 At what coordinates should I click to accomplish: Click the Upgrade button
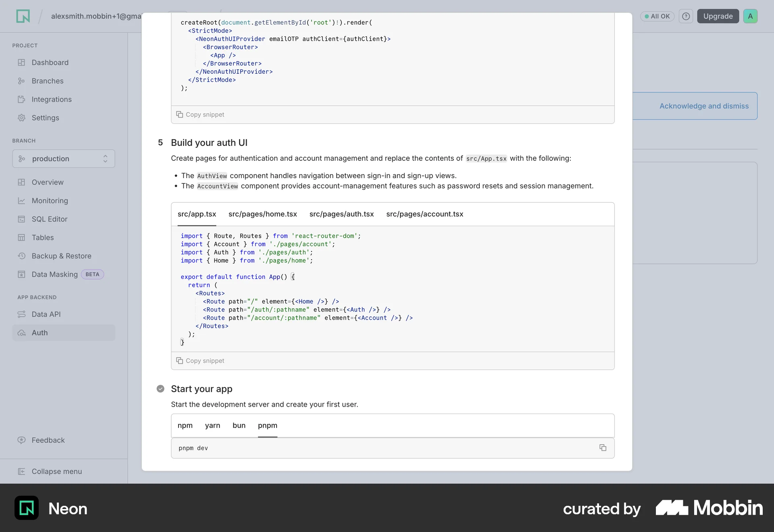pos(718,16)
